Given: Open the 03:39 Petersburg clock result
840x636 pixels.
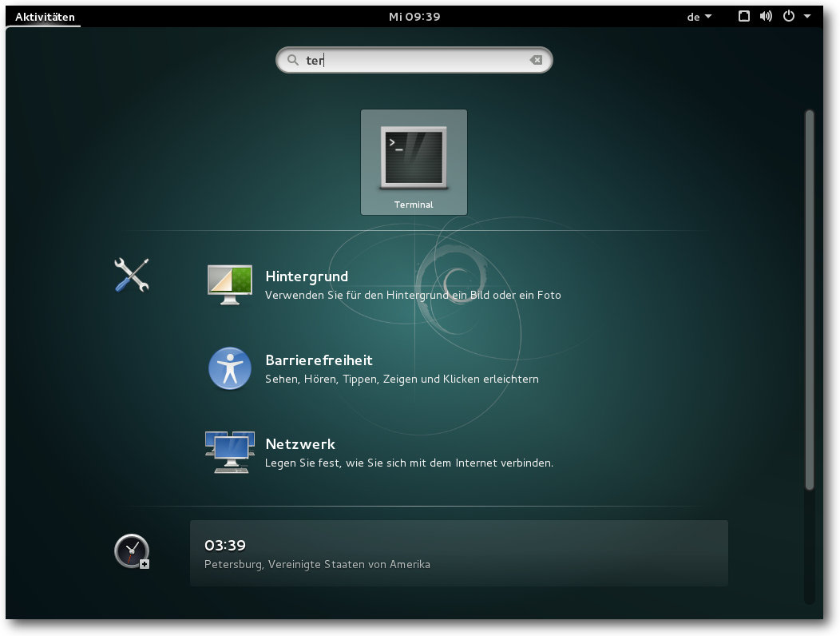Looking at the screenshot, I should [x=458, y=553].
